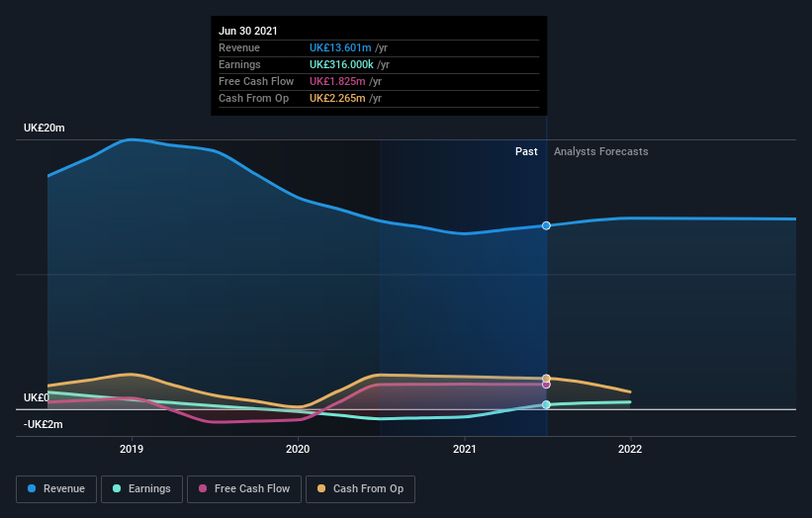Click the Cash From Op tooltip row label

[x=254, y=98]
